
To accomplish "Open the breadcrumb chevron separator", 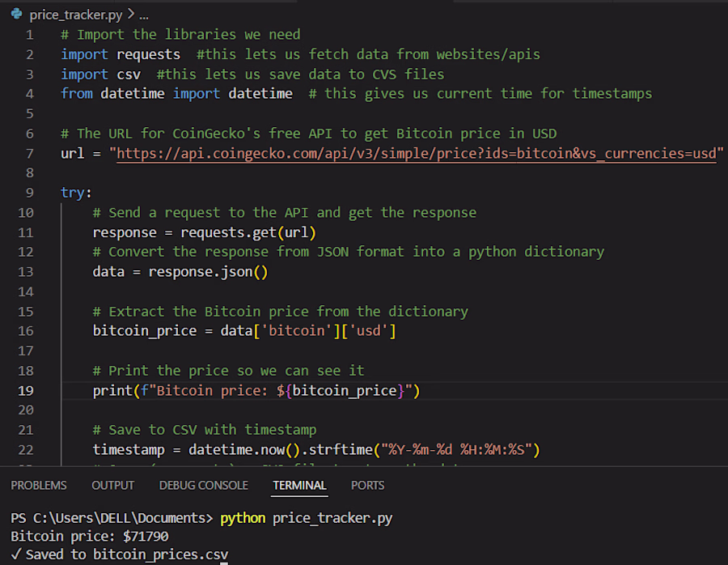I will tap(131, 15).
